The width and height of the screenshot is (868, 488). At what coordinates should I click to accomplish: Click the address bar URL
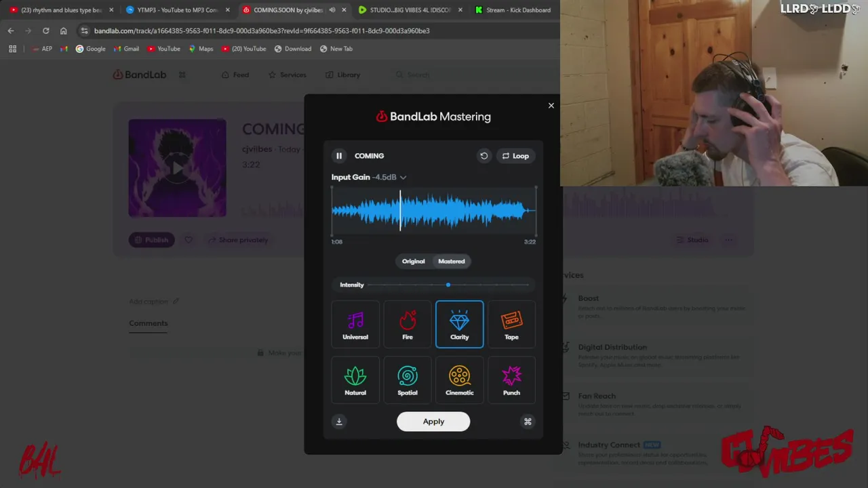click(x=262, y=30)
